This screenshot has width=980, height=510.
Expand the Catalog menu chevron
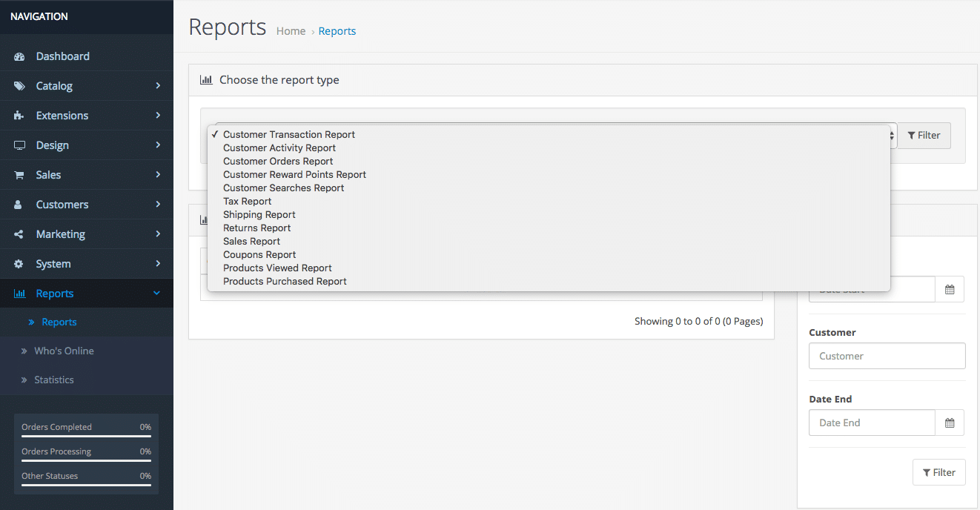158,86
